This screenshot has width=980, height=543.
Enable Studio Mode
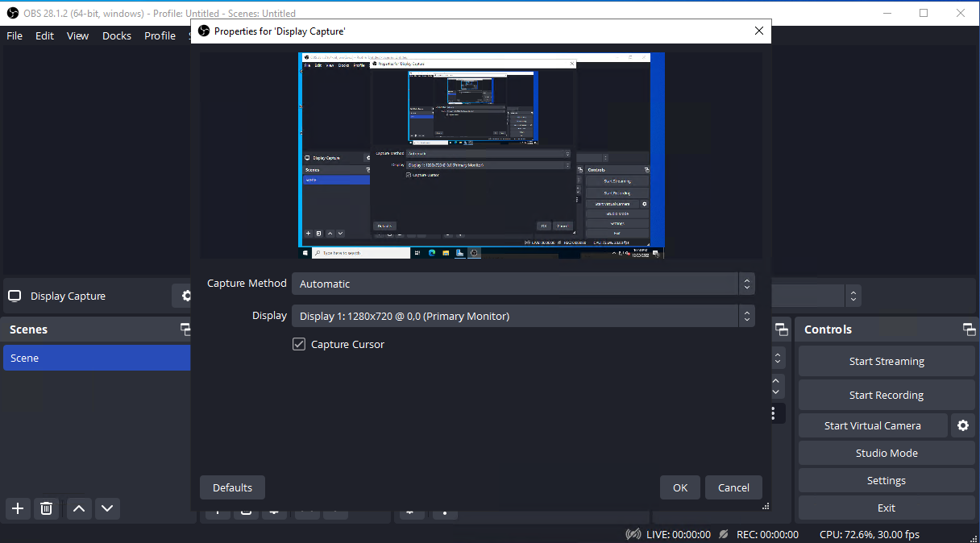887,453
